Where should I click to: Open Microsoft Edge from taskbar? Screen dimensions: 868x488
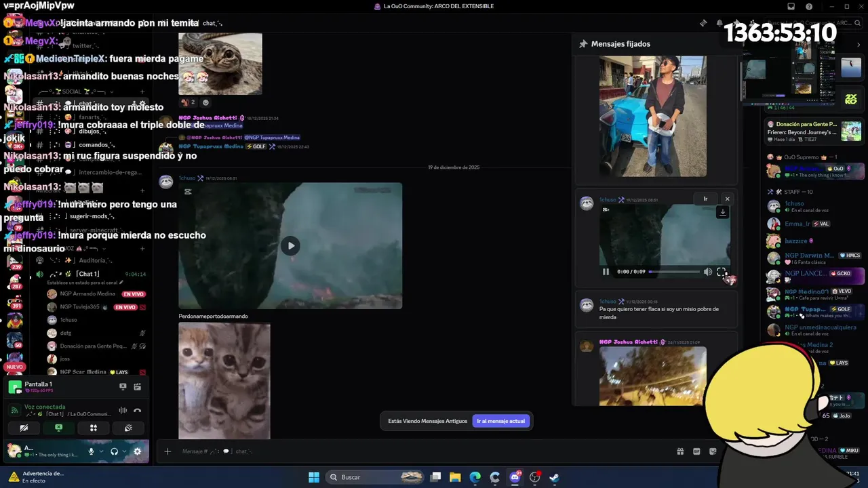(475, 477)
